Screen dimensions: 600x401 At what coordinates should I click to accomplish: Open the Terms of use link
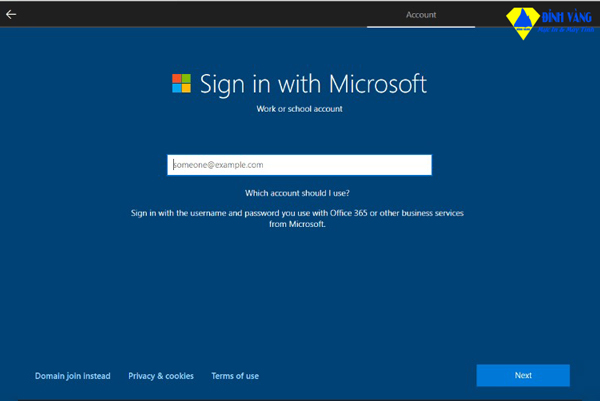tap(235, 376)
